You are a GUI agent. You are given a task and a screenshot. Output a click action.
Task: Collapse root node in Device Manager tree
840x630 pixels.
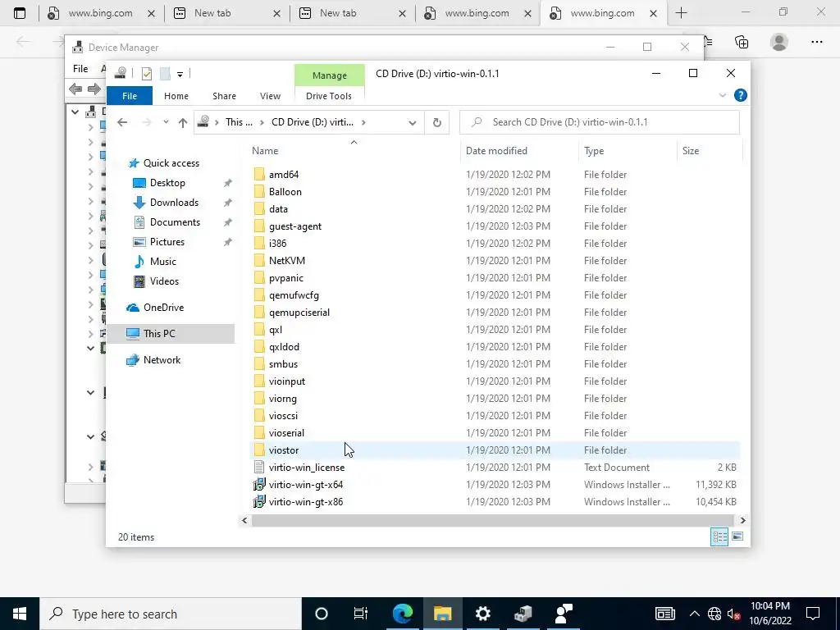75,112
